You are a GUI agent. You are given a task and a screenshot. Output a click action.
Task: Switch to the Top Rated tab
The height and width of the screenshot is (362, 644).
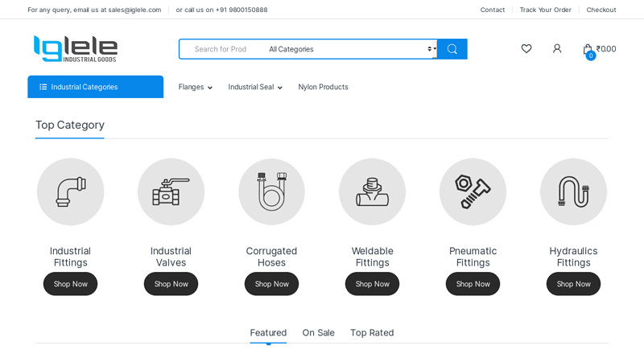coord(372,333)
